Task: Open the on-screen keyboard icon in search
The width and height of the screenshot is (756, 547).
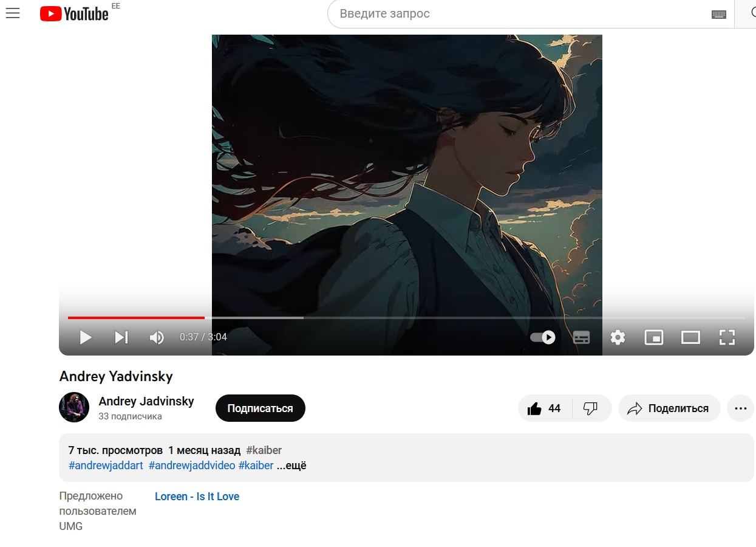Action: coord(718,14)
